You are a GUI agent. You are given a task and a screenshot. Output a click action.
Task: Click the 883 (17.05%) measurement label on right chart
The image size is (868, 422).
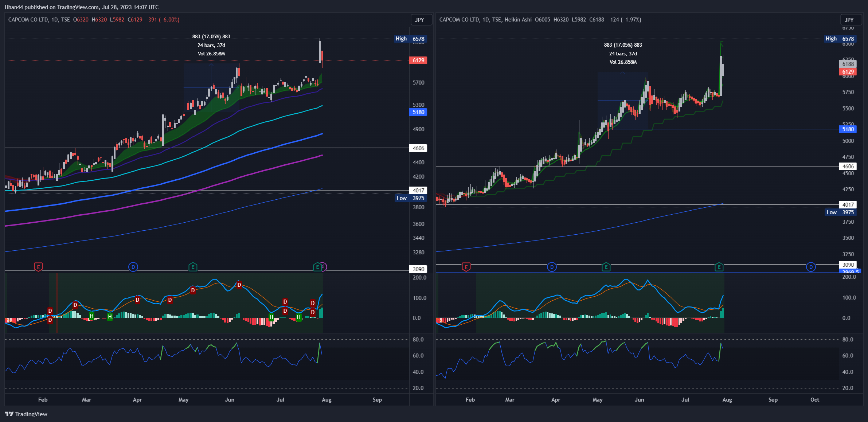[623, 45]
